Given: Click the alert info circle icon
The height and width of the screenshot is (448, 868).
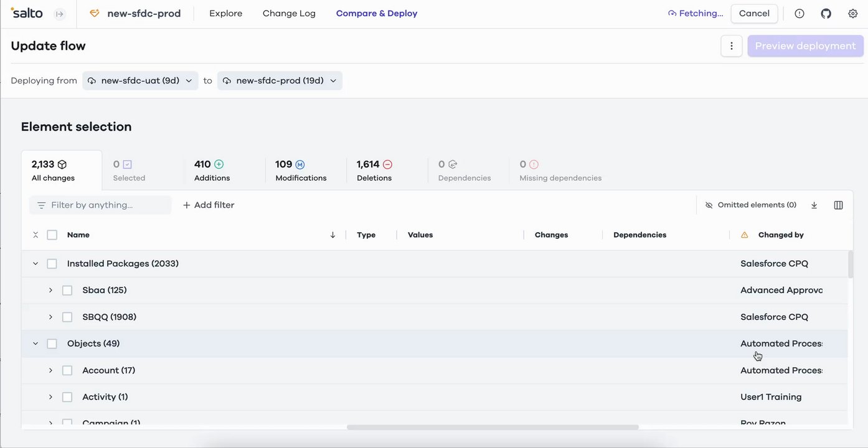Looking at the screenshot, I should tap(800, 13).
